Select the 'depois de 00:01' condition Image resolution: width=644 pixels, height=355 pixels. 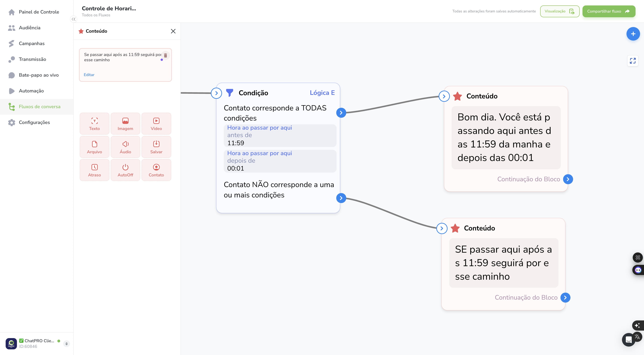click(280, 161)
